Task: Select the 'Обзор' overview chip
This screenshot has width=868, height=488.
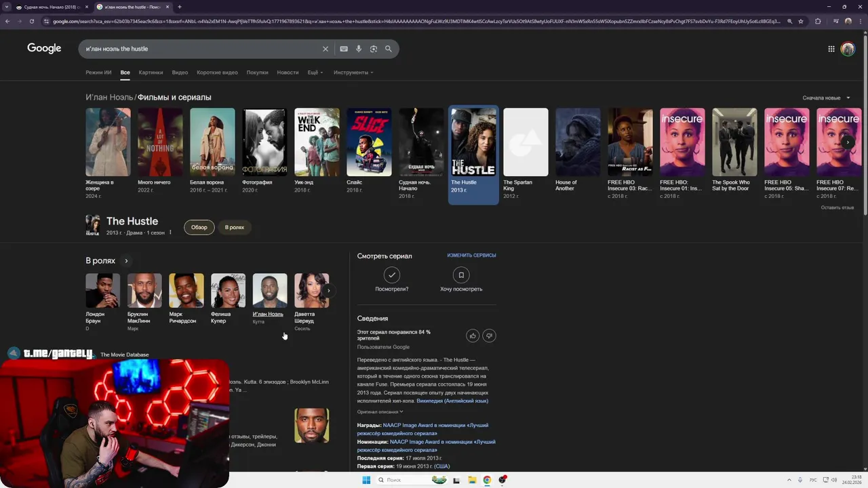Action: [x=199, y=227]
